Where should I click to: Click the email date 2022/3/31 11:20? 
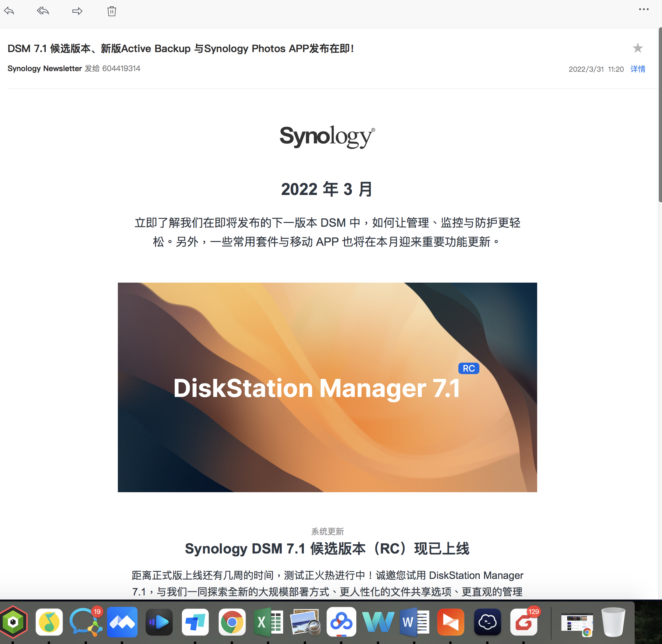596,69
